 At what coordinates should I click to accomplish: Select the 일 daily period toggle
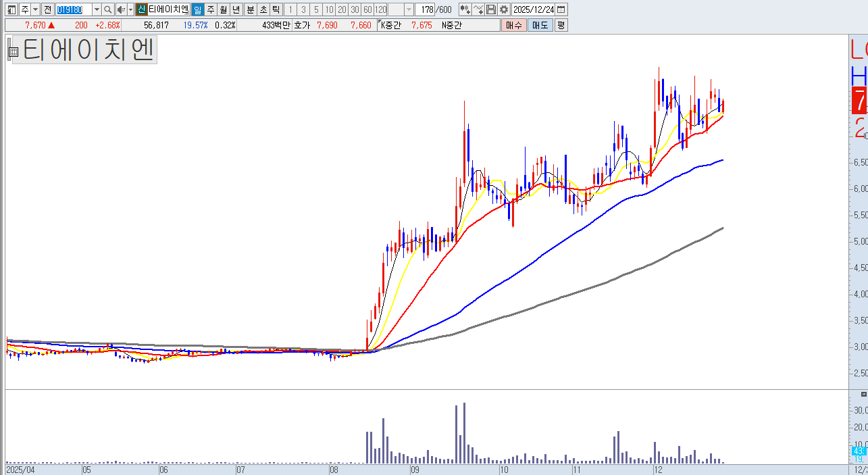click(197, 9)
